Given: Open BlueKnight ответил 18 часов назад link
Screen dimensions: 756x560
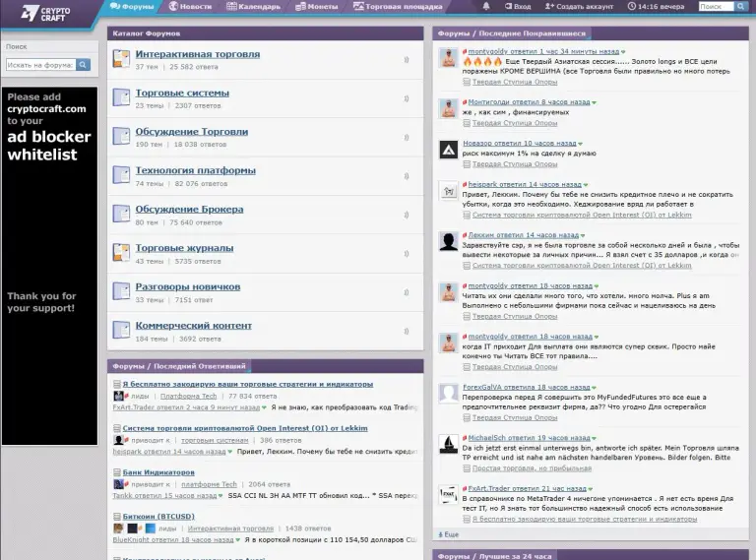Looking at the screenshot, I should tap(173, 539).
